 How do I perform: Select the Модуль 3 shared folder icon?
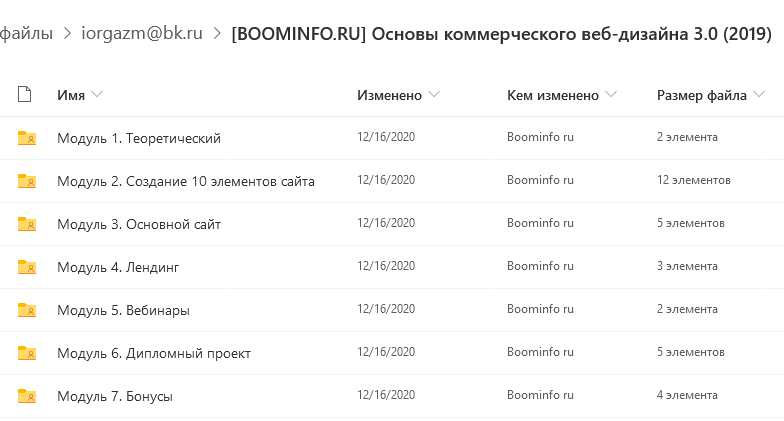point(26,224)
